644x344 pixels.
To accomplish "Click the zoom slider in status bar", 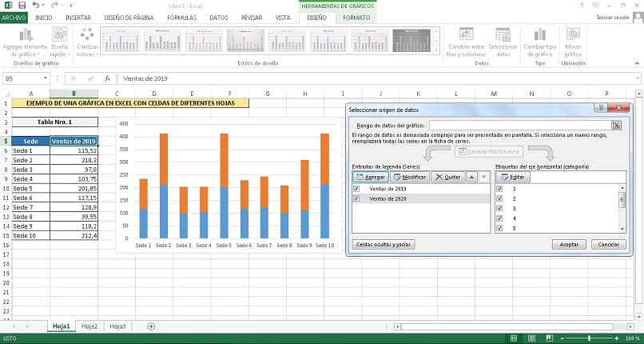I will coord(590,338).
